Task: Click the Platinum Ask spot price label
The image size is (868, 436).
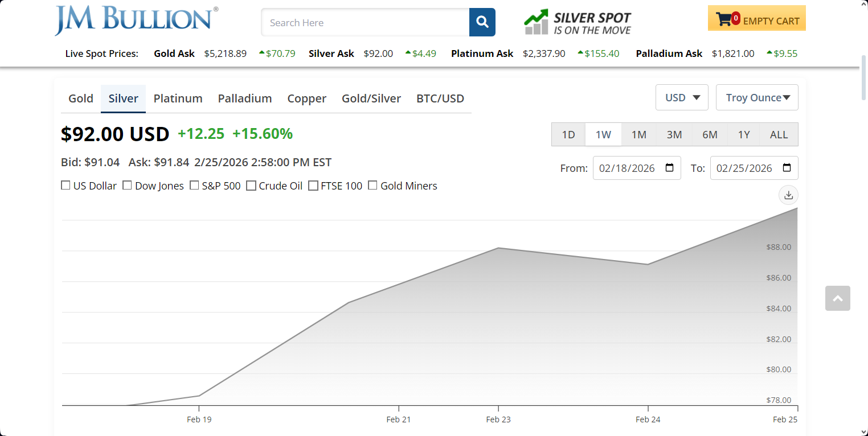Action: coord(482,54)
